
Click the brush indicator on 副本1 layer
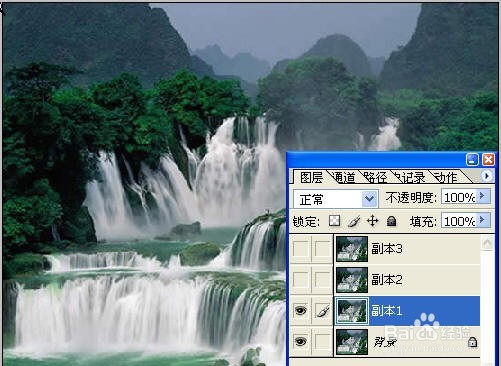click(x=322, y=311)
